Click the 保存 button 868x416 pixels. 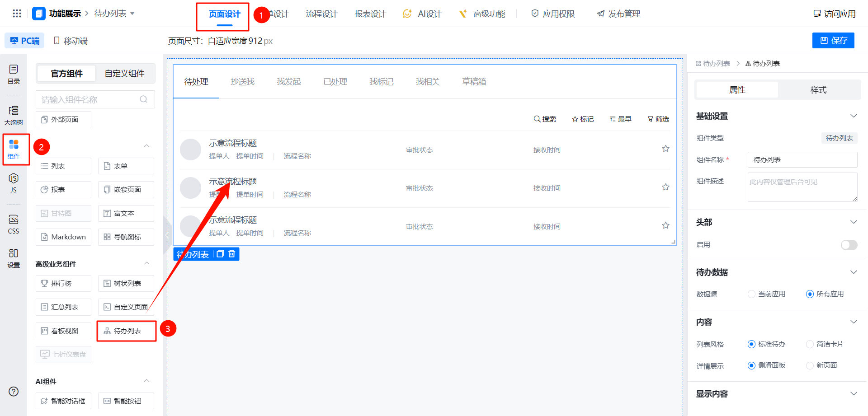pyautogui.click(x=833, y=41)
